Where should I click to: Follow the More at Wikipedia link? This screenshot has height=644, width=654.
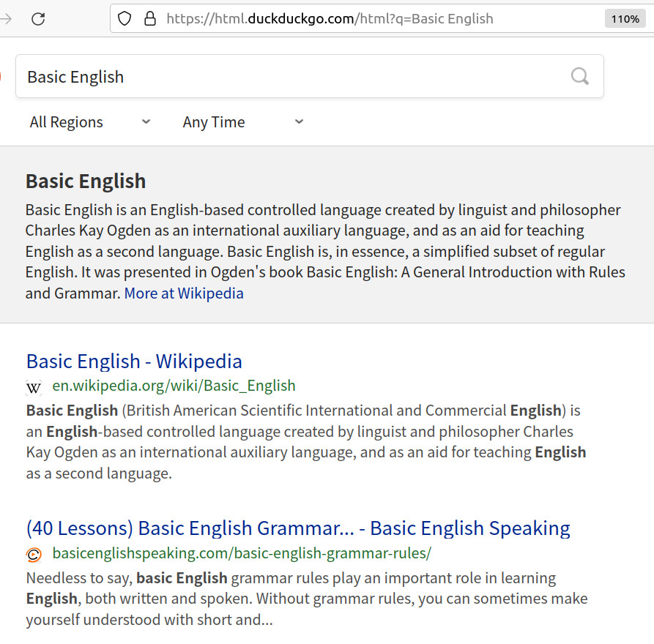[184, 293]
